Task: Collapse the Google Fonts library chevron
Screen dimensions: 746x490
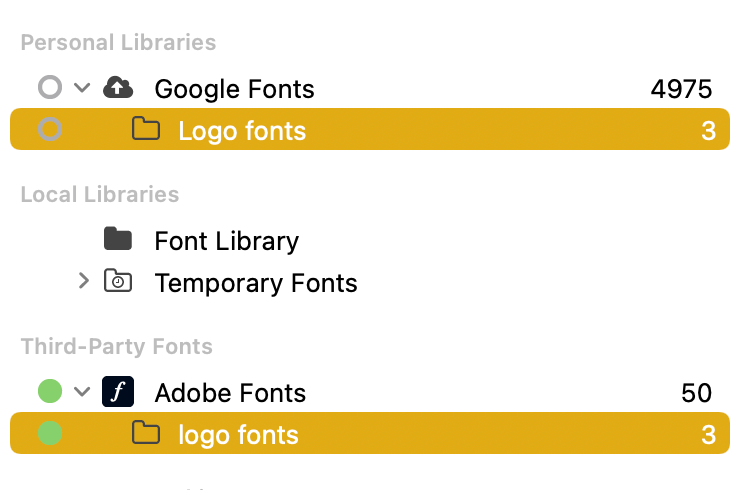Action: point(82,88)
